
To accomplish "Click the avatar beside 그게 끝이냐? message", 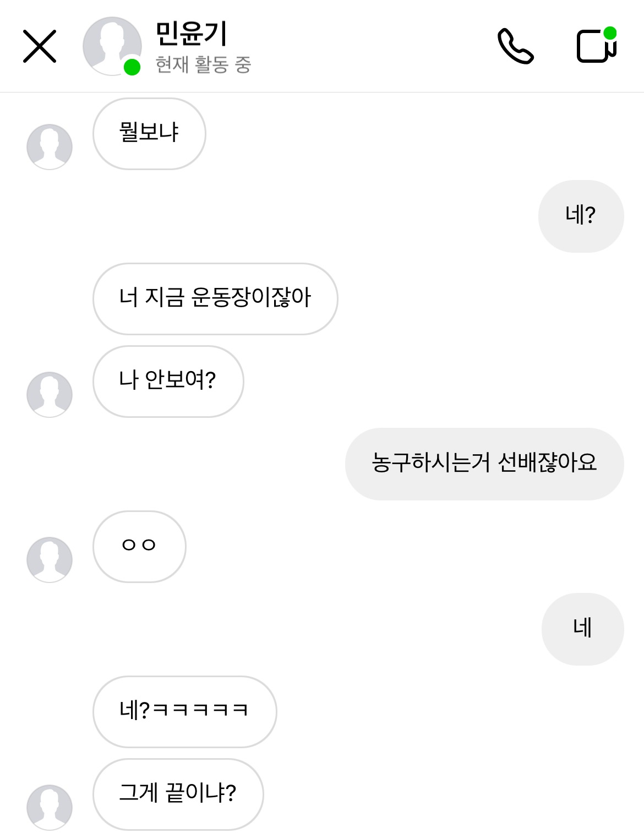I will click(x=50, y=807).
